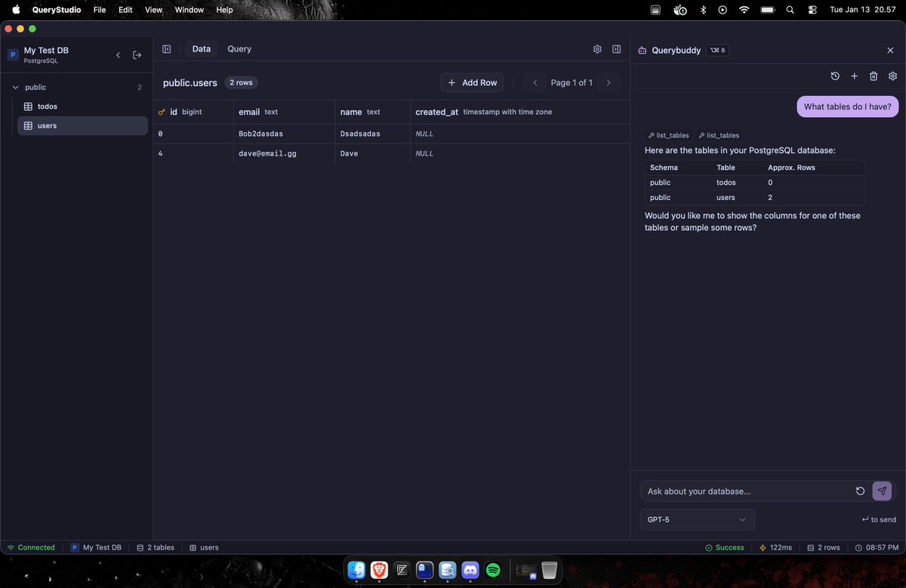Open the Help menu
Screen dimensions: 906x588
(225, 10)
